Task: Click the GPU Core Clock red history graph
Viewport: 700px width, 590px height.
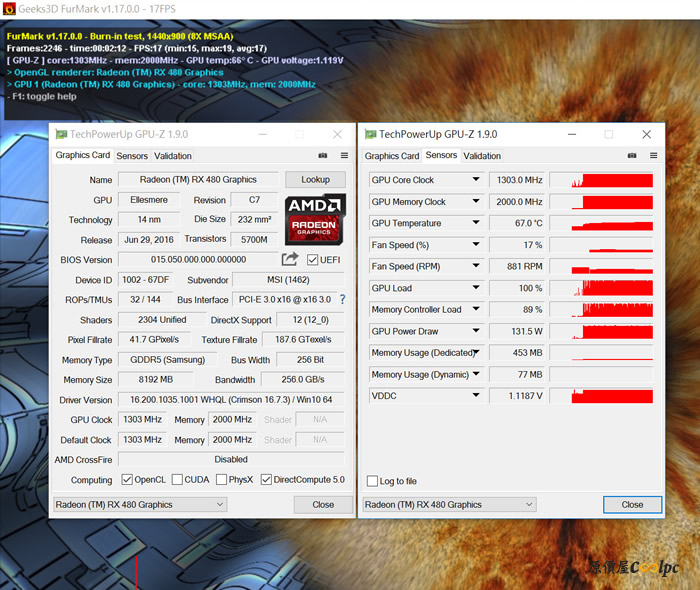Action: (601, 180)
